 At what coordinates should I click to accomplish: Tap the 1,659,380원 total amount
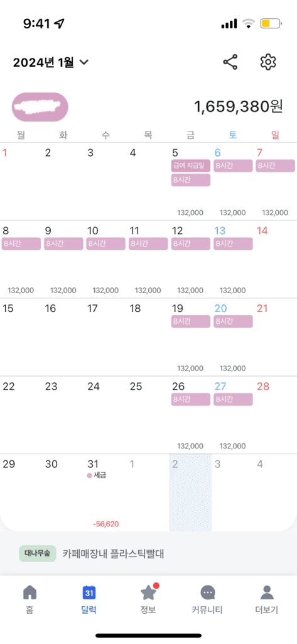239,107
